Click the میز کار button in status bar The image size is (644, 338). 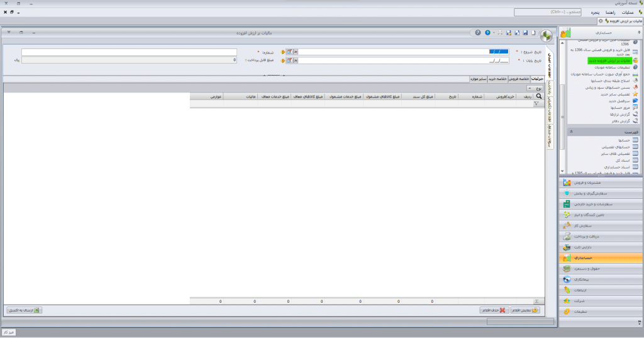point(9,332)
